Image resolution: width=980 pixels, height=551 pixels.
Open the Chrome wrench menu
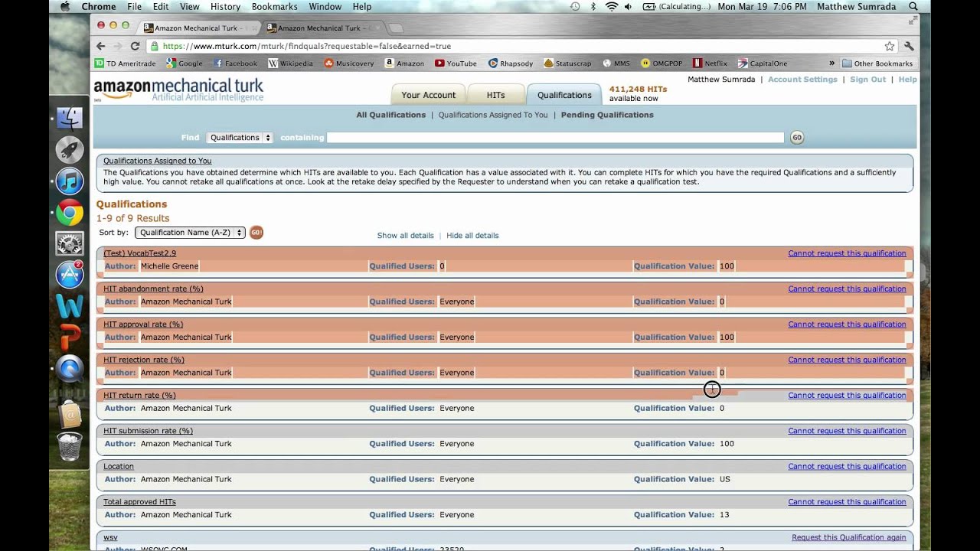pos(909,46)
